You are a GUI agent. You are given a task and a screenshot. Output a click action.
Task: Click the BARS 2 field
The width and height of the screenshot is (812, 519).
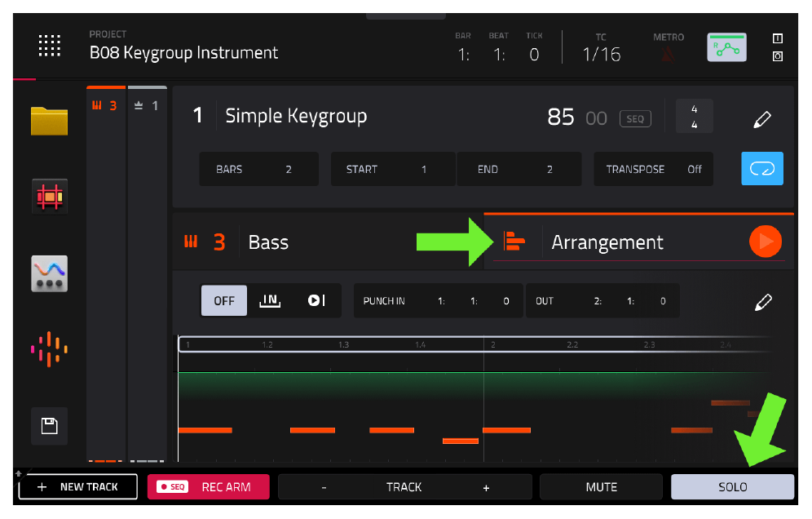[x=259, y=169]
